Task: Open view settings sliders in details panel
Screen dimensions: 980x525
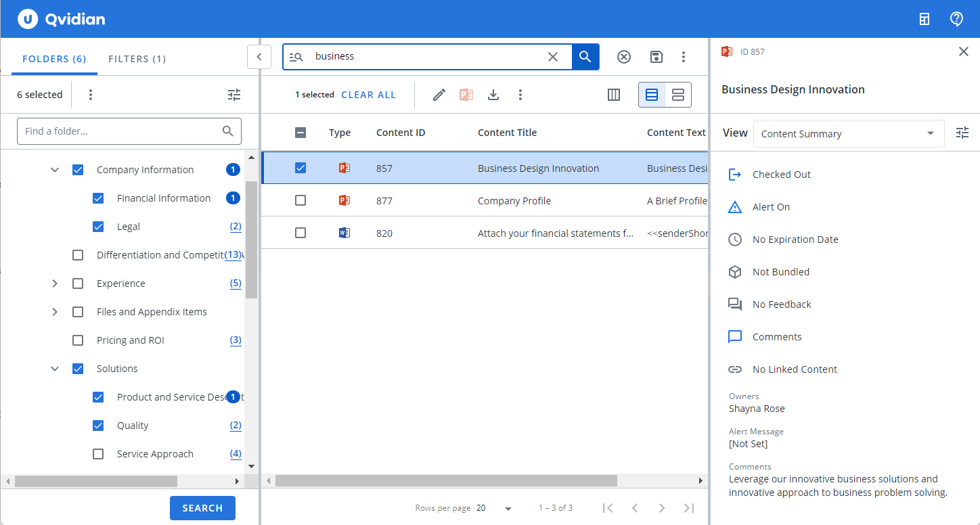Action: 962,133
